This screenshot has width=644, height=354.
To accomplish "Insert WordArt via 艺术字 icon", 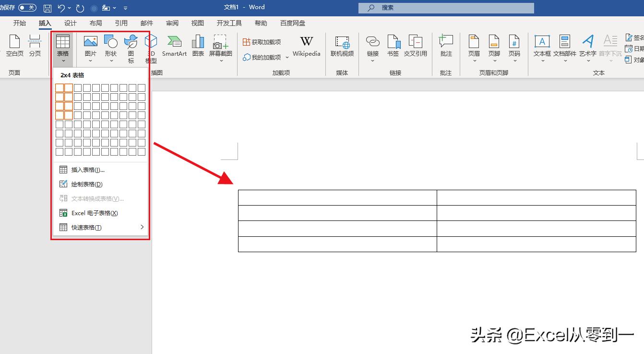I will tap(587, 47).
